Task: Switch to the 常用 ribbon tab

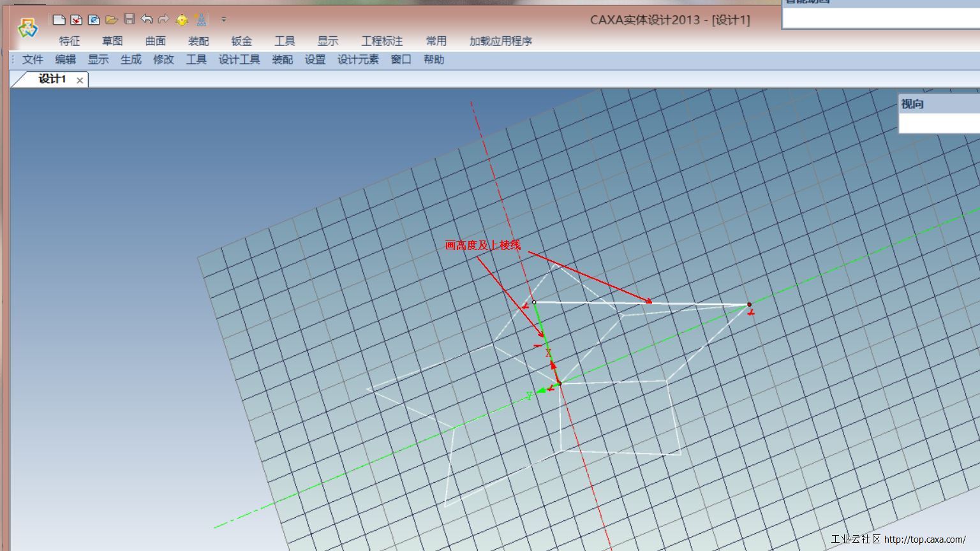Action: point(436,41)
